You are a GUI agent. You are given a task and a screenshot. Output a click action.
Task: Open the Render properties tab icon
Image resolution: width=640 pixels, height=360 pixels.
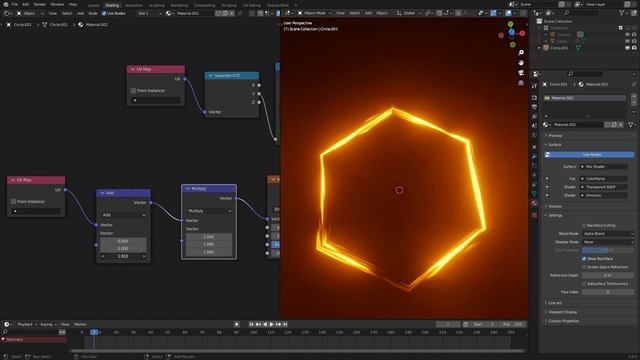534,98
